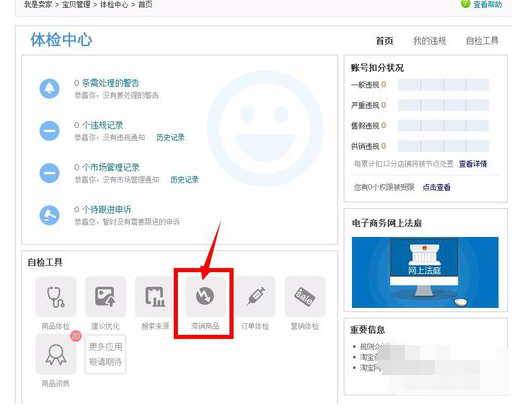Viewport: 532px width, 407px height.
Task: Open 历史记录 for 市场管理记录
Action: pyautogui.click(x=185, y=179)
